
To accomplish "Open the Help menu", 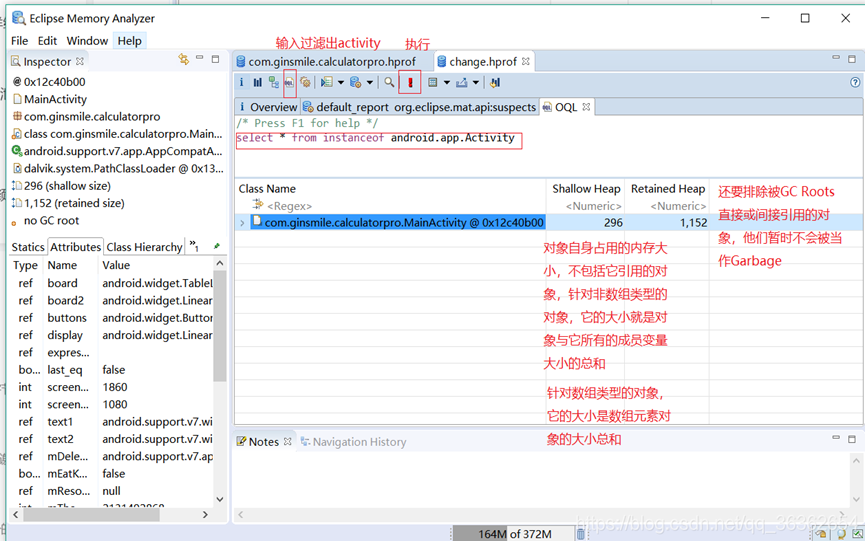I will point(130,41).
